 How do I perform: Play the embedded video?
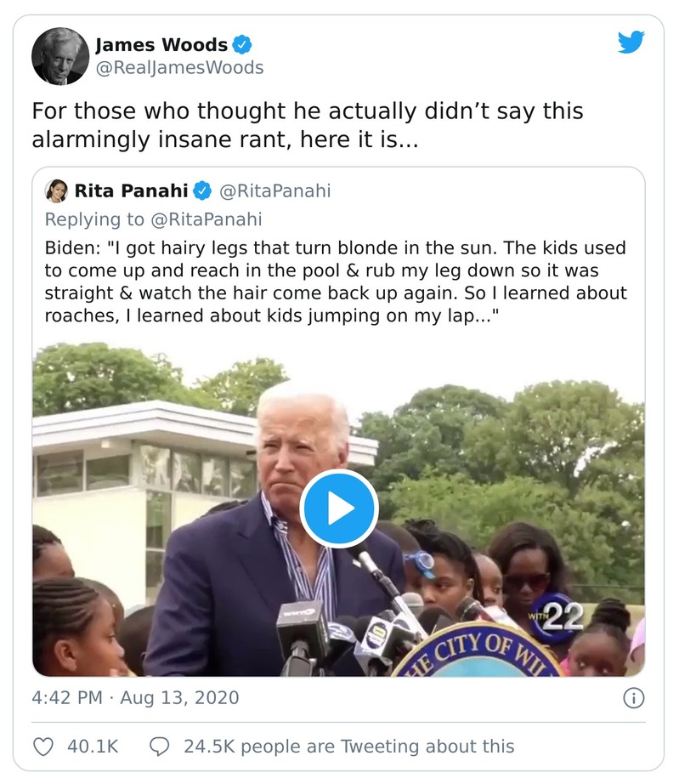338,508
